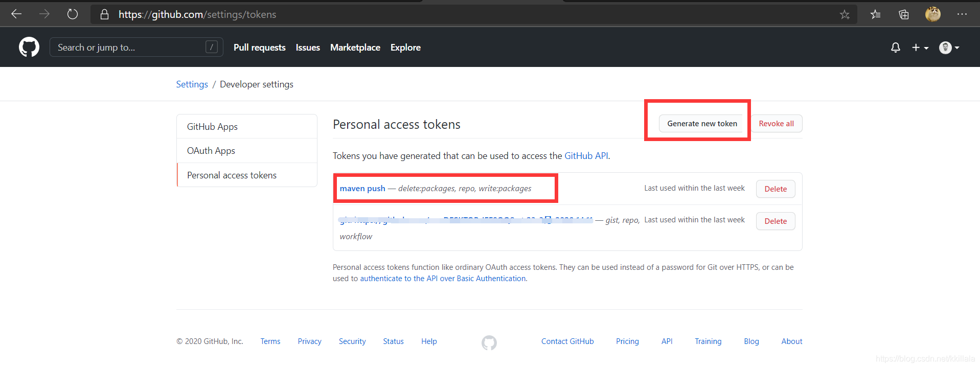
Task: Open the blurred git token link
Action: pyautogui.click(x=466, y=220)
